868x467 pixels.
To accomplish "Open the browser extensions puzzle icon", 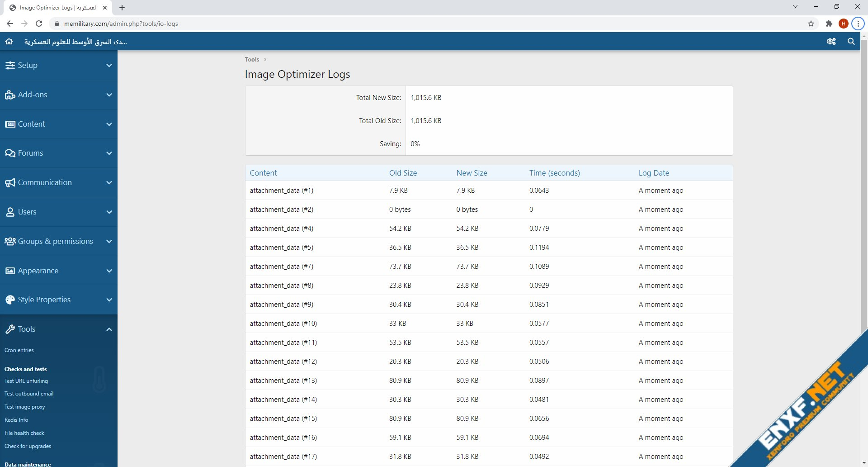I will pos(829,24).
